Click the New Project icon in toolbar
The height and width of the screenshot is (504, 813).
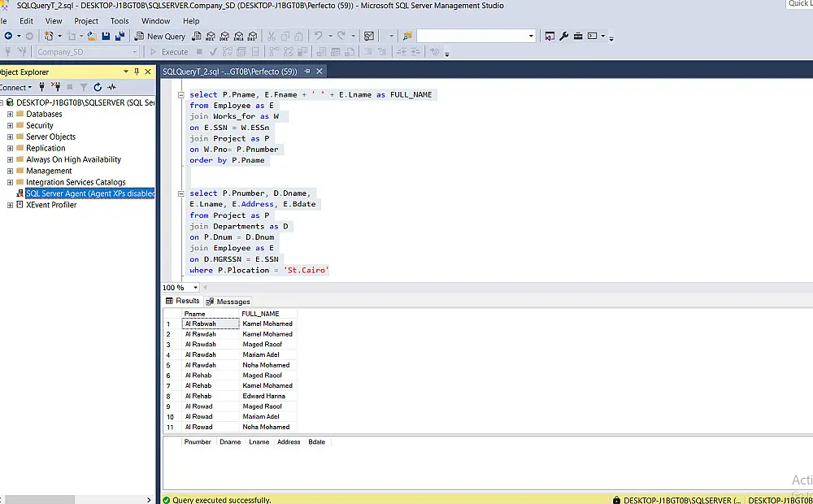coord(49,36)
